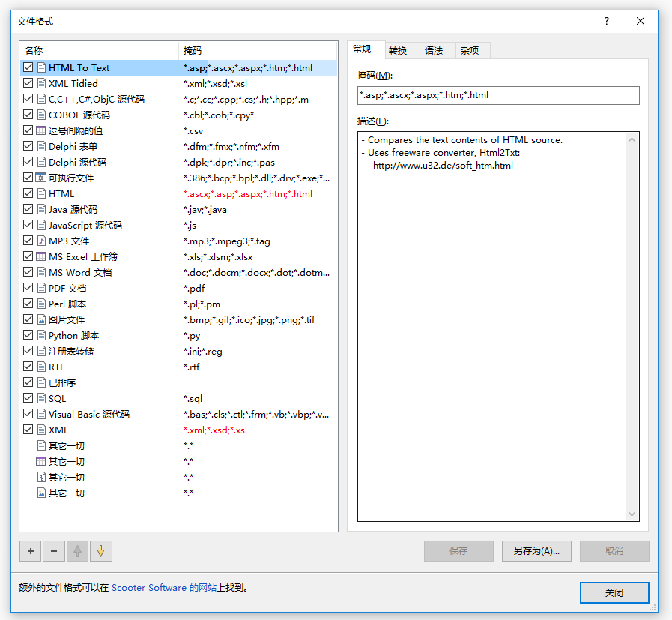Click the add format plus button
This screenshot has width=672, height=620.
tap(30, 551)
